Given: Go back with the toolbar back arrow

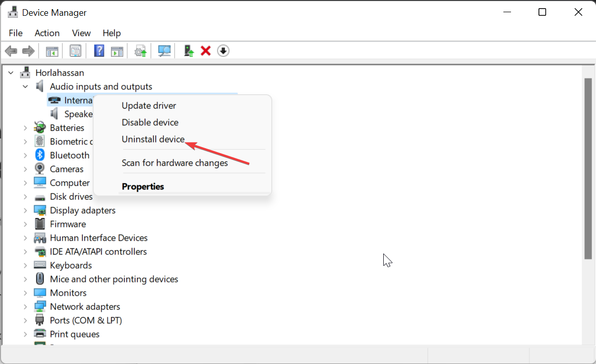Looking at the screenshot, I should (11, 51).
